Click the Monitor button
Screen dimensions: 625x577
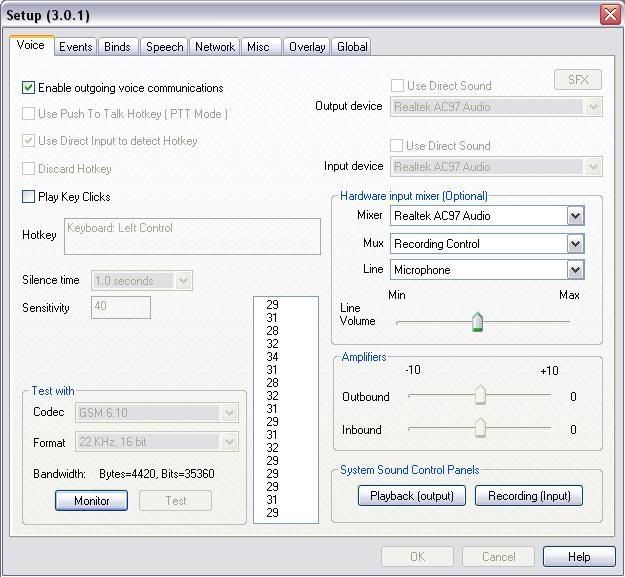tap(91, 500)
